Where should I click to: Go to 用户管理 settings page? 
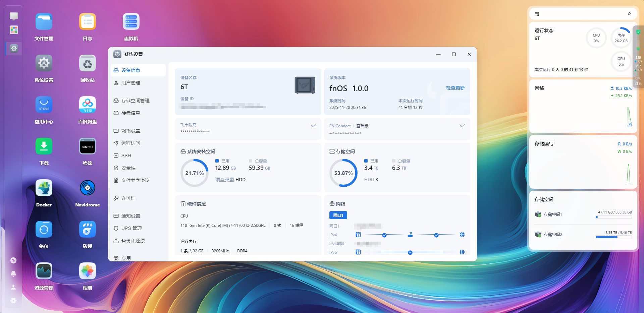[138, 83]
